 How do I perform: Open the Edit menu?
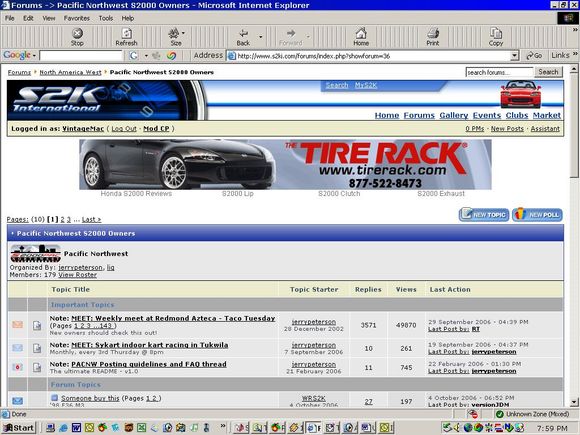pyautogui.click(x=28, y=18)
